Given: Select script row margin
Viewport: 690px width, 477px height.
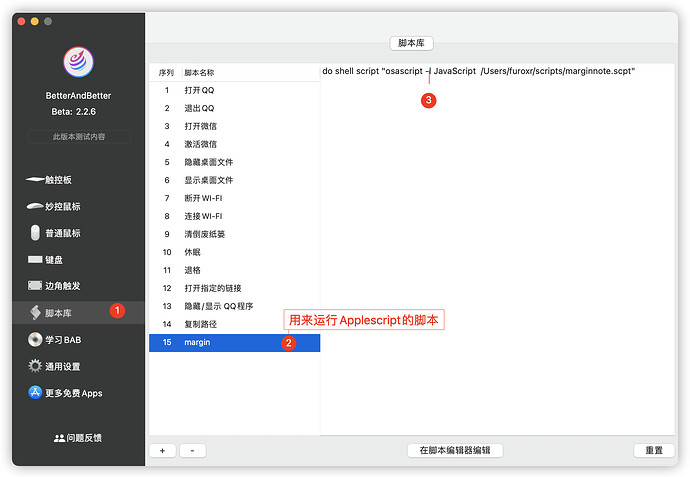Looking at the screenshot, I should [x=235, y=342].
